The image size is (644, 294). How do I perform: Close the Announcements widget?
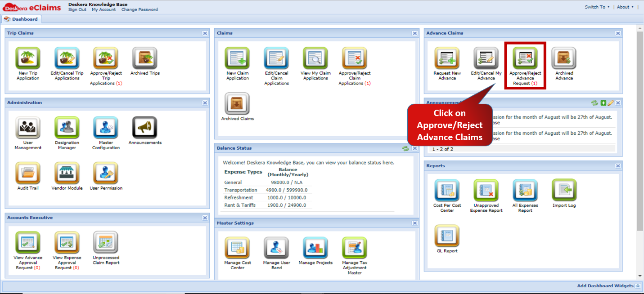[x=618, y=103]
